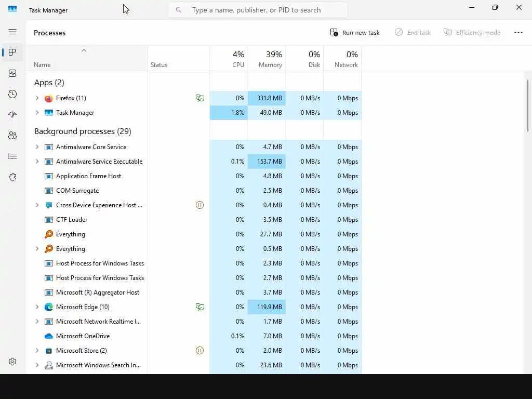Click the Microsoft OneDrive cloud icon

pos(48,336)
